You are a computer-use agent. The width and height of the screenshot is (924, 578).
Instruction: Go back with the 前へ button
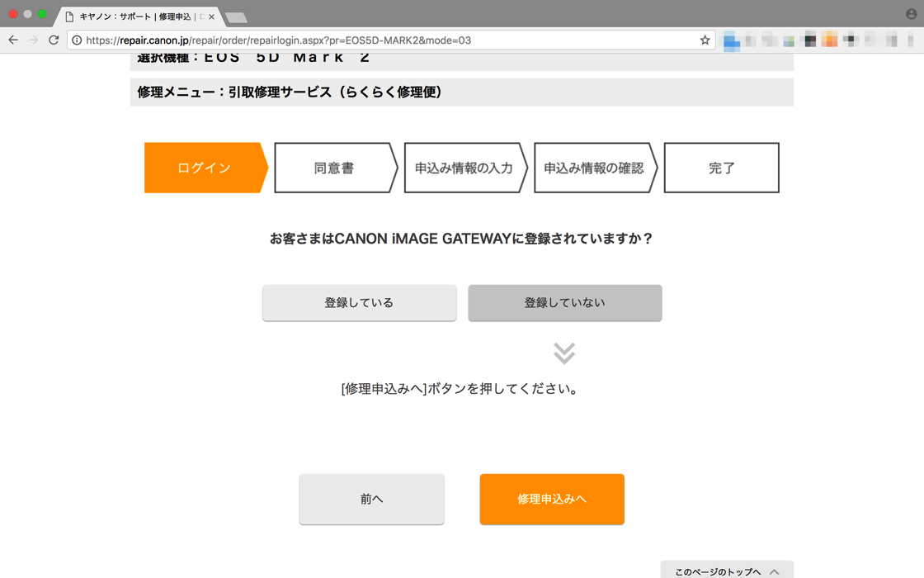[371, 499]
